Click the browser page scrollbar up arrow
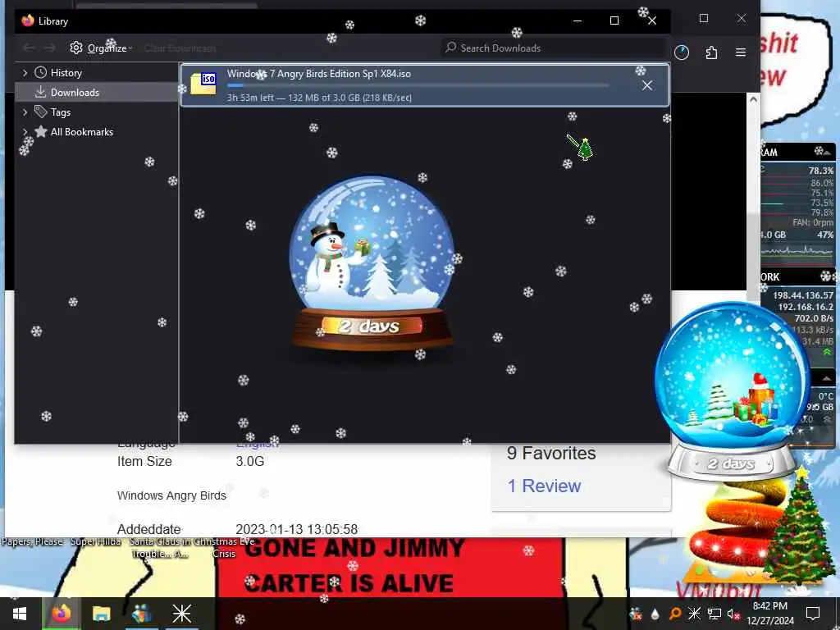Screen dimensions: 840x630 coord(753,99)
